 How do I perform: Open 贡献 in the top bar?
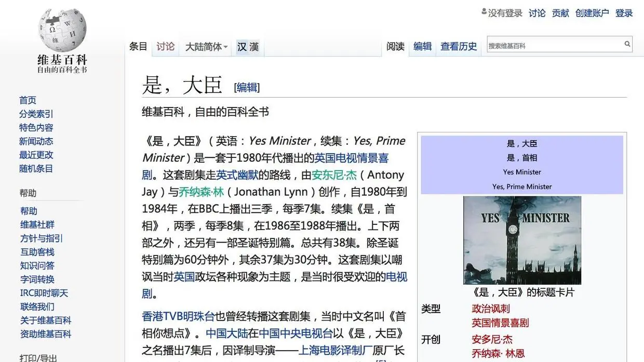tap(560, 13)
